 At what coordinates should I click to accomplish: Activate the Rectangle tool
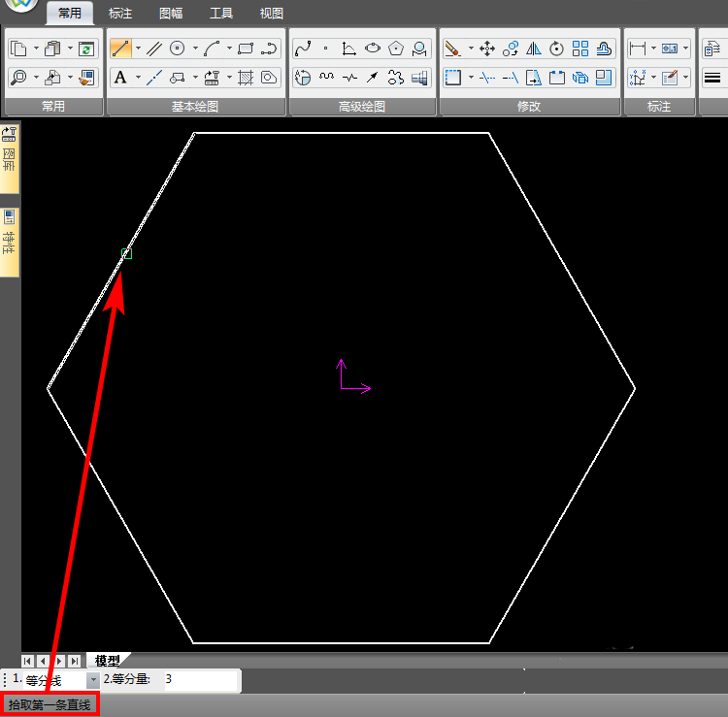246,49
